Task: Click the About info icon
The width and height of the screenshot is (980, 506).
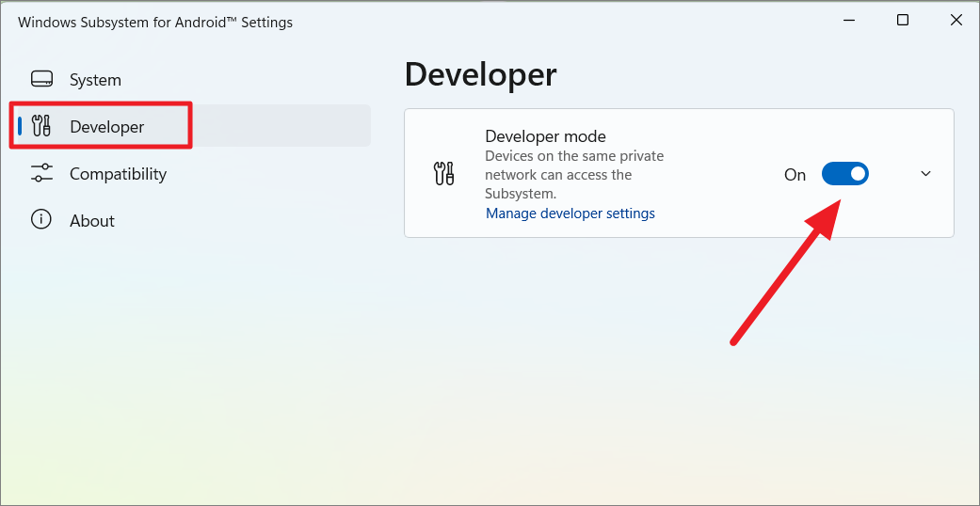Action: (x=41, y=220)
